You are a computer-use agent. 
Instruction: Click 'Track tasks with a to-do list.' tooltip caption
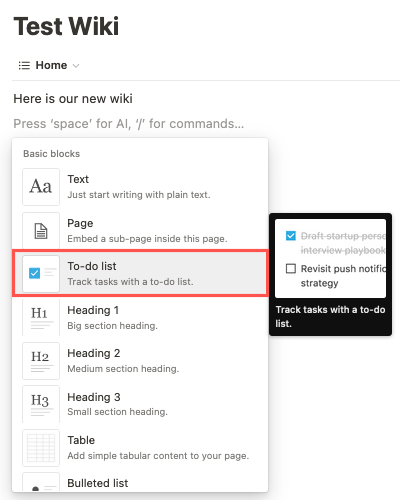pyautogui.click(x=330, y=316)
